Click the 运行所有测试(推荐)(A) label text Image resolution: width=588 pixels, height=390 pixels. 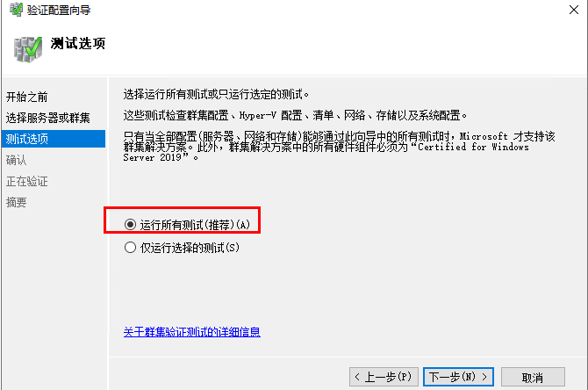coord(195,225)
